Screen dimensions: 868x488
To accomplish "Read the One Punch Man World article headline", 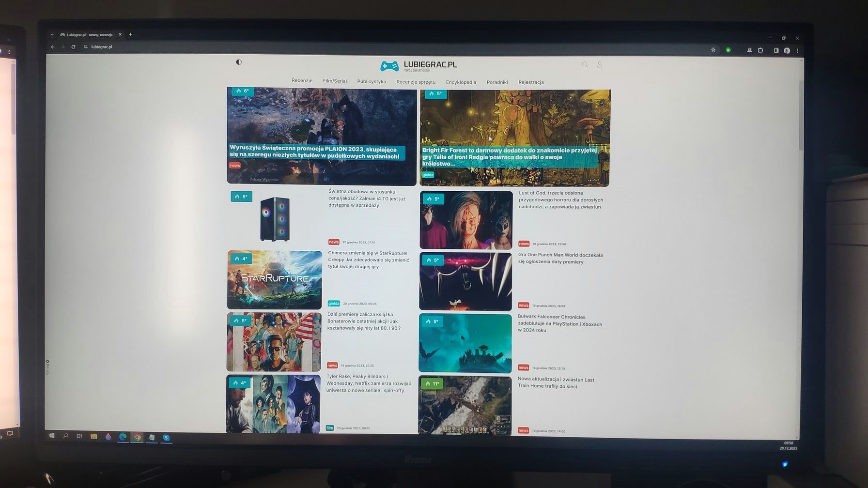I will tap(560, 258).
